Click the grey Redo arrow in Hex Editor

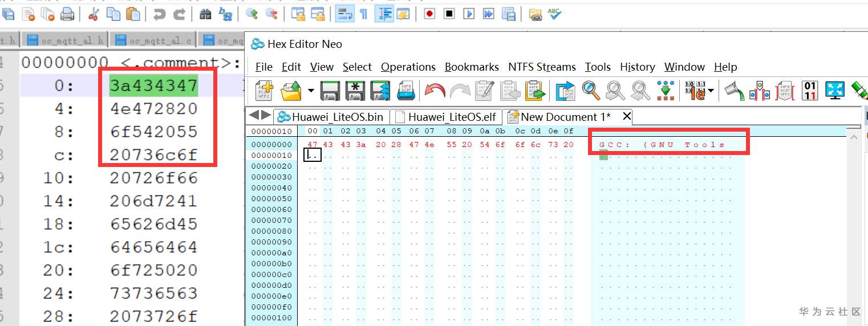(460, 90)
